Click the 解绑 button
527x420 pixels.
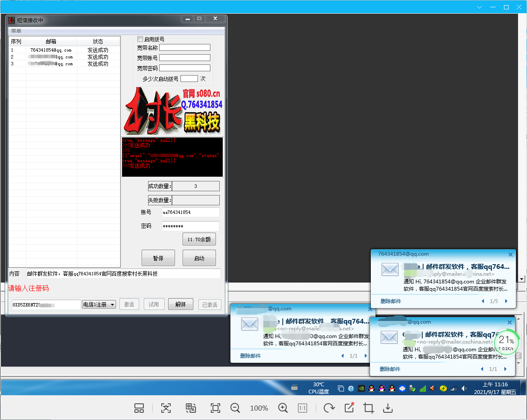tap(181, 304)
